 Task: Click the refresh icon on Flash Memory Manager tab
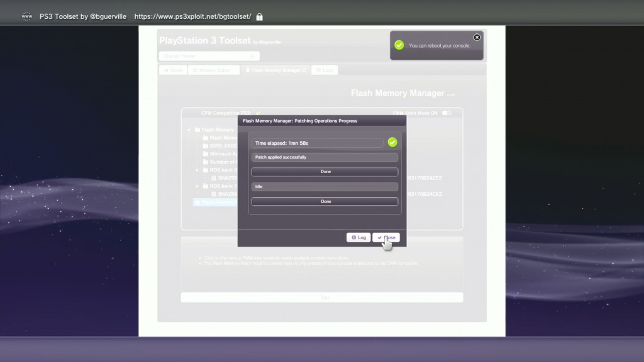coord(304,71)
